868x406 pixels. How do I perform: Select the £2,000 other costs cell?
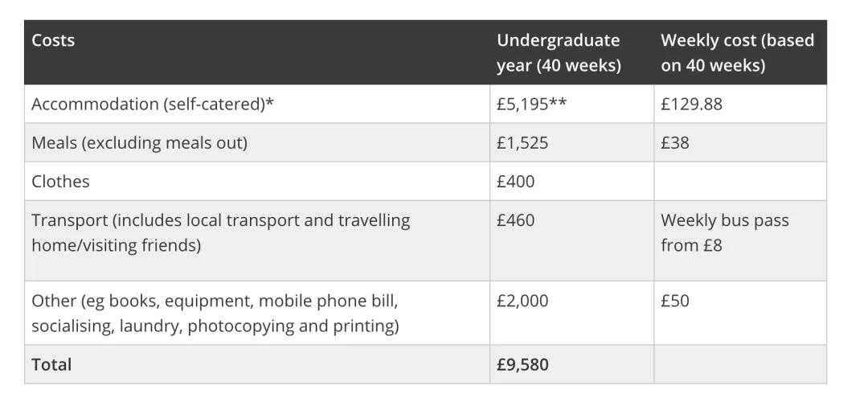pos(522,301)
